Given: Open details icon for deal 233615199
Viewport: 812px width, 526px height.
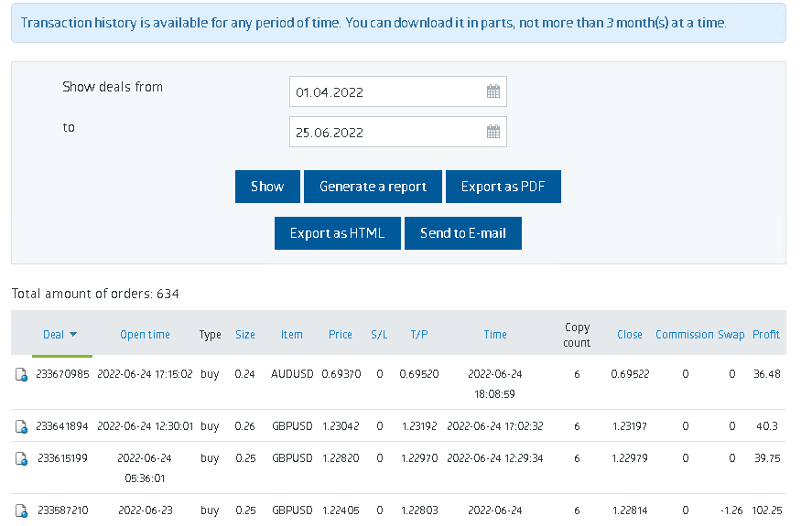Looking at the screenshot, I should (x=21, y=458).
